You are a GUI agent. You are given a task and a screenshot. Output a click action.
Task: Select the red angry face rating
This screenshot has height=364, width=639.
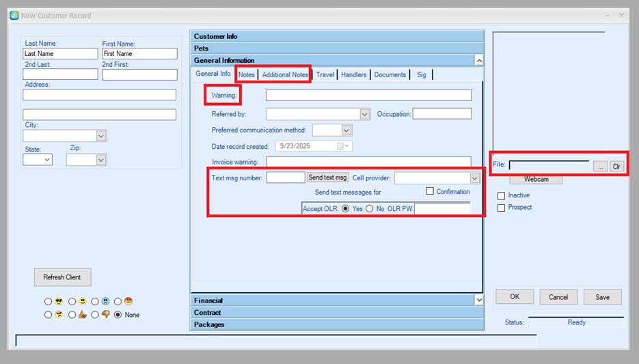[x=118, y=301]
